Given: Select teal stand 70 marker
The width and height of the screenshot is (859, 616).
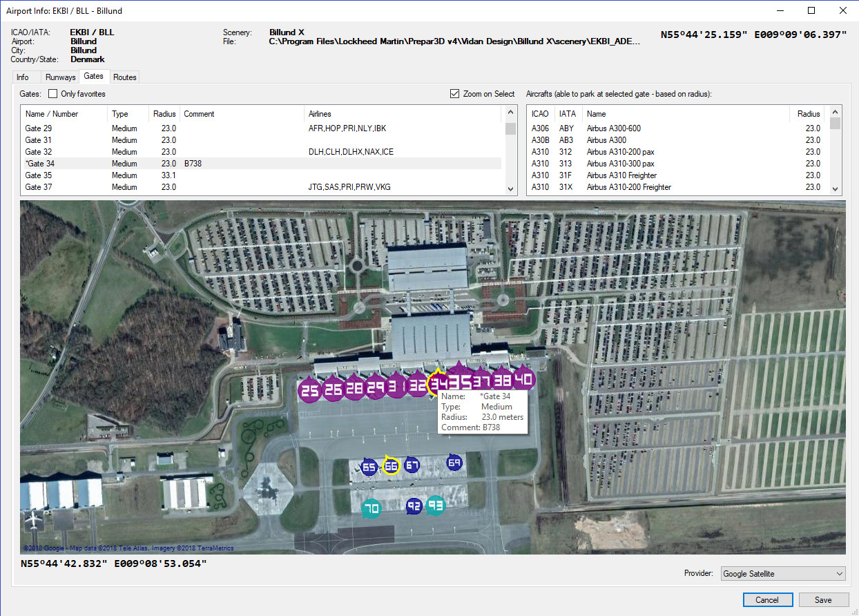Looking at the screenshot, I should tap(371, 509).
